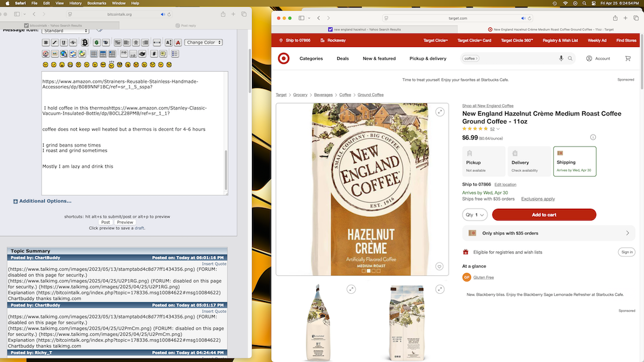Viewport: 644px width, 362px height.
Task: Open Qty quantity dropdown
Action: pyautogui.click(x=475, y=215)
